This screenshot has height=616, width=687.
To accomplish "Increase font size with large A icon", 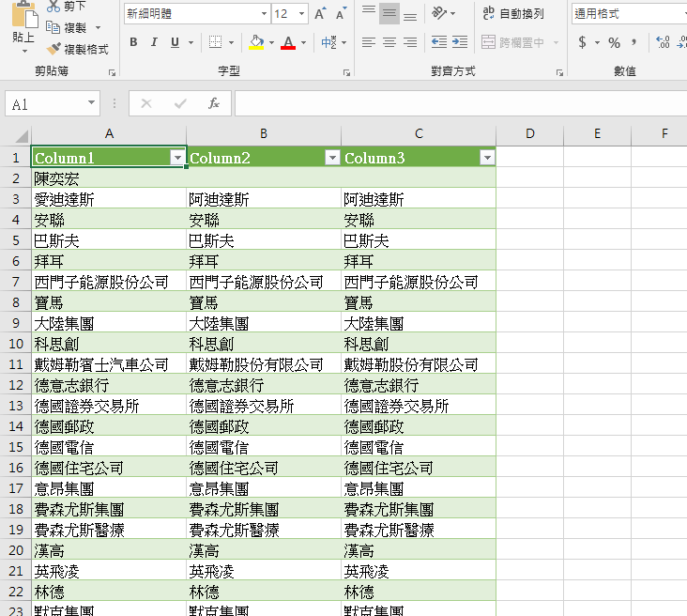I will 320,13.
